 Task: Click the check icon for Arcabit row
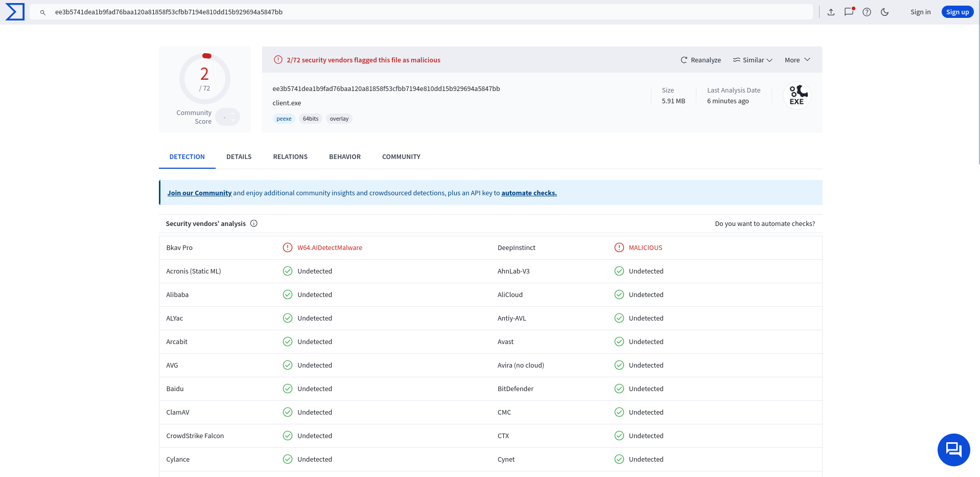coord(288,342)
